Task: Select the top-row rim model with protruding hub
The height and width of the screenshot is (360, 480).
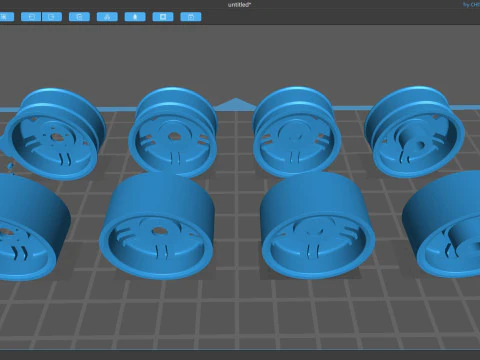Action: point(414,132)
